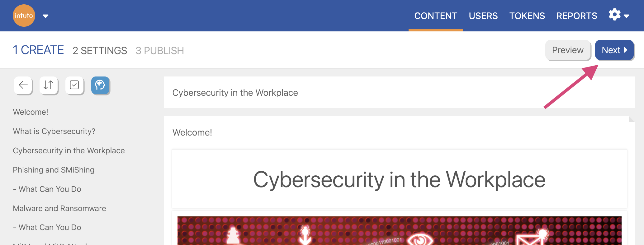Open What is Cybersecurity? page
Image resolution: width=644 pixels, height=245 pixels.
54,131
